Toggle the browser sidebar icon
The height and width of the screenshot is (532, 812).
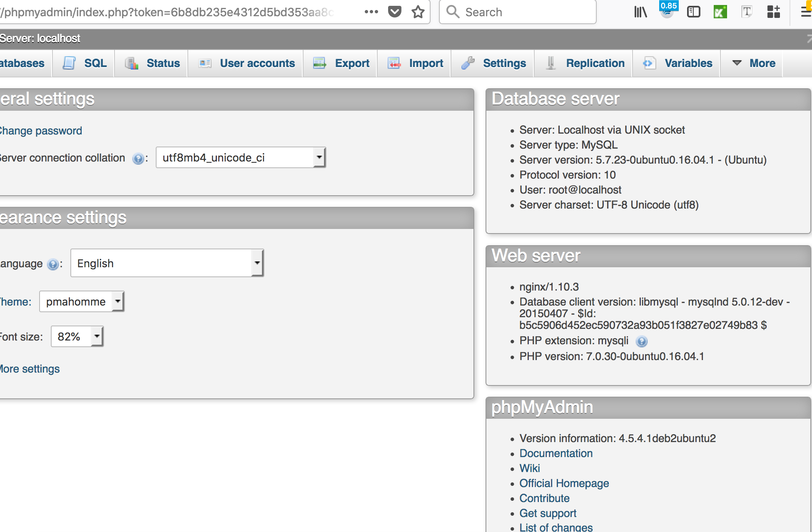(x=693, y=12)
